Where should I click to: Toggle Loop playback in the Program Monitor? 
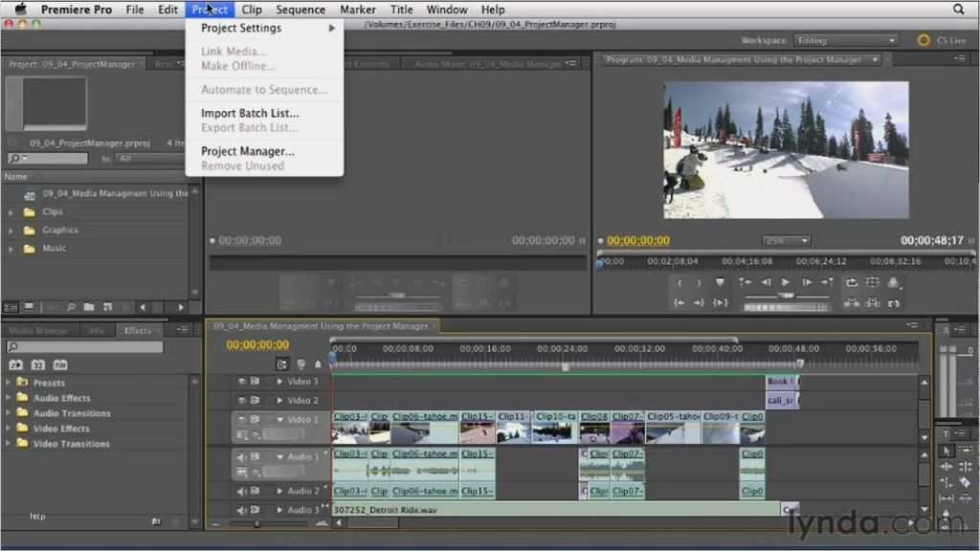point(851,282)
